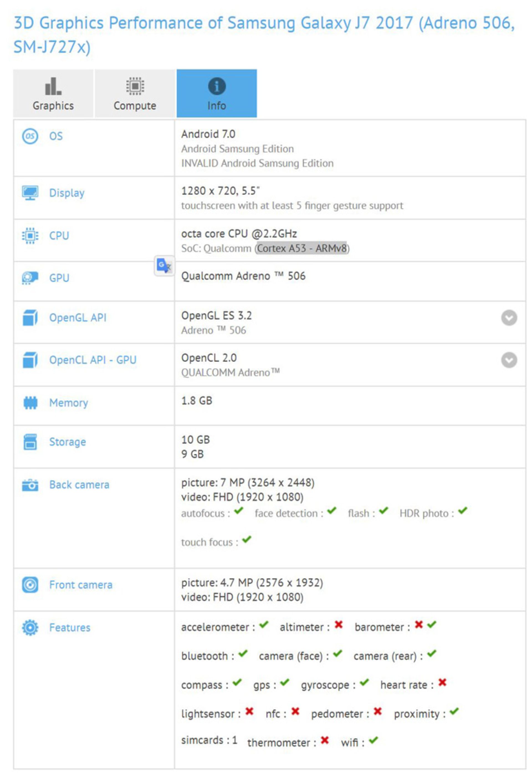Click the Storage card icon
This screenshot has width=532, height=773.
[30, 442]
